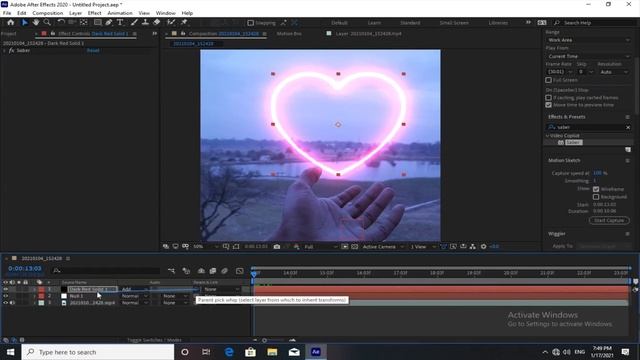Select the Brush tool

pos(134,22)
